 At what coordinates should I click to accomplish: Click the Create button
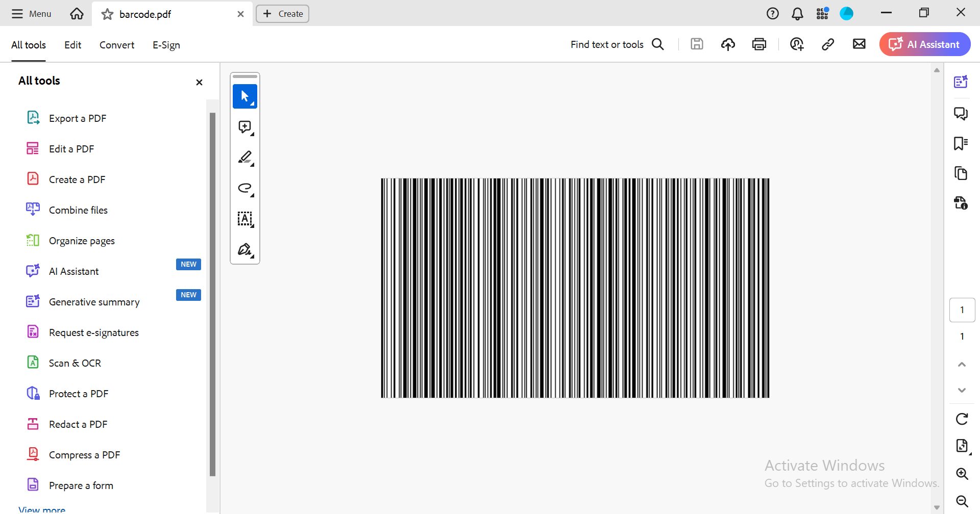[282, 14]
